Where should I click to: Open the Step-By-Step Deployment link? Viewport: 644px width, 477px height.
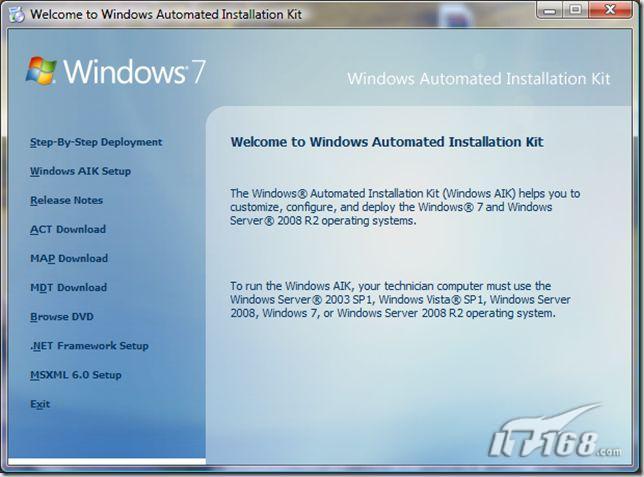(96, 142)
